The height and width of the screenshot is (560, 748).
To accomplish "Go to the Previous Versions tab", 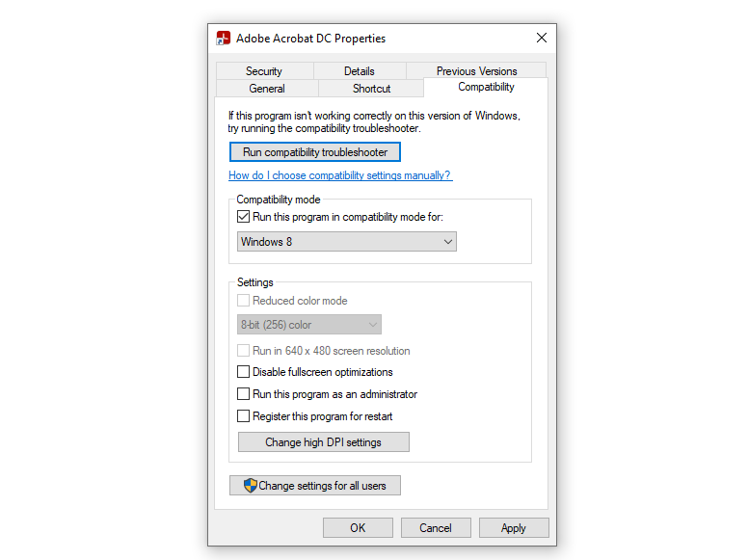I will coord(476,71).
